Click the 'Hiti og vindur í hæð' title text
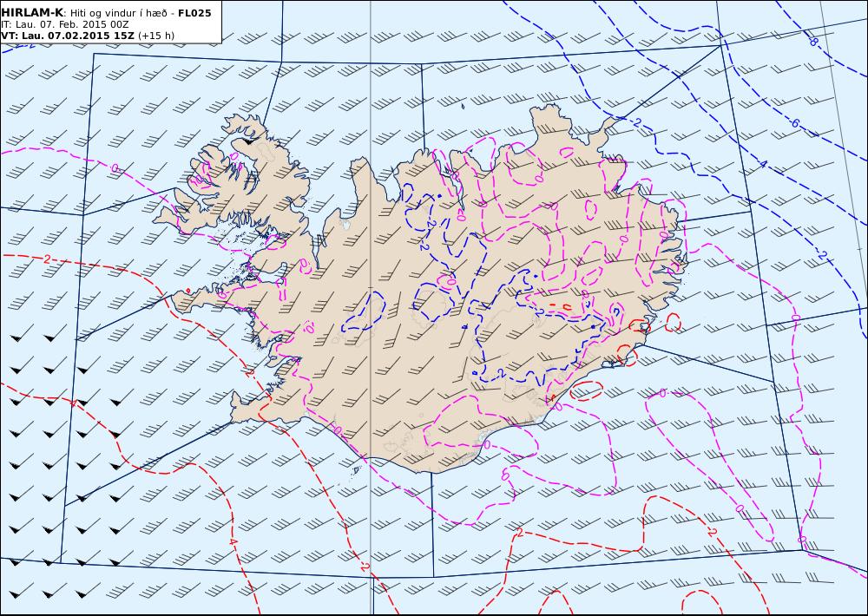This screenshot has width=868, height=616. (x=118, y=13)
